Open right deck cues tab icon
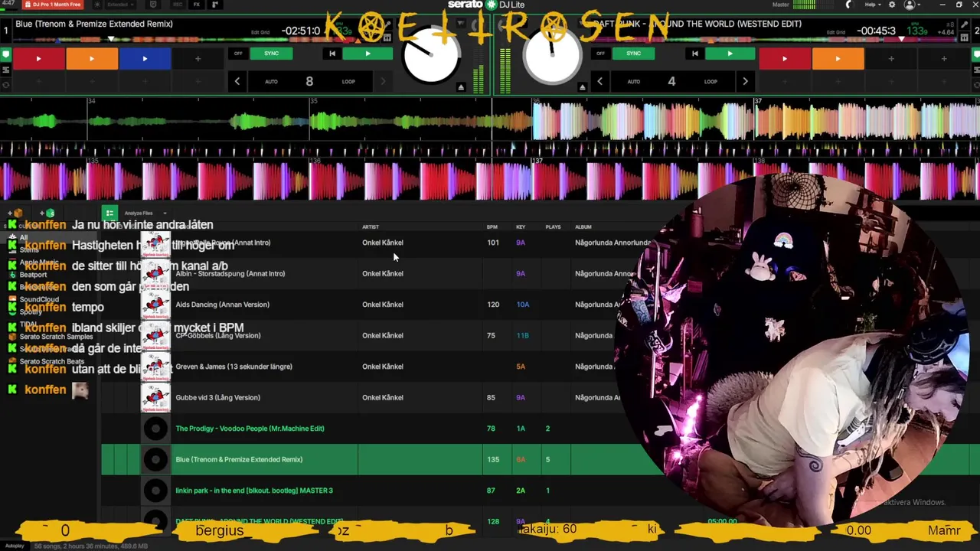980x551 pixels. coord(975,54)
